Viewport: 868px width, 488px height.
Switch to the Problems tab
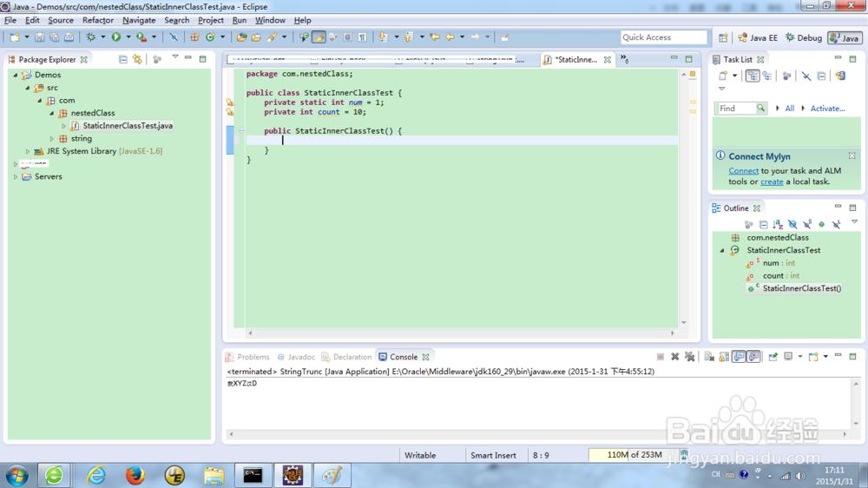[248, 357]
